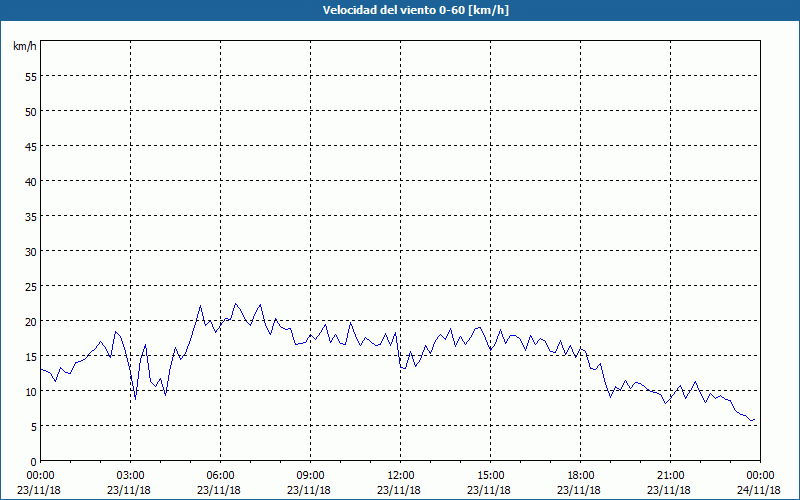Click the 10 value on the y-axis
This screenshot has height=500, width=800.
coord(31,391)
